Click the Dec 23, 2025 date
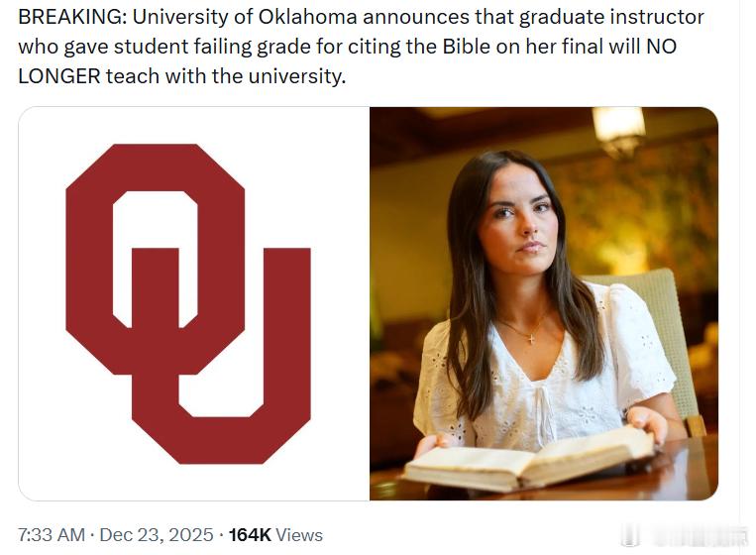This screenshot has height=555, width=756. coord(157,534)
